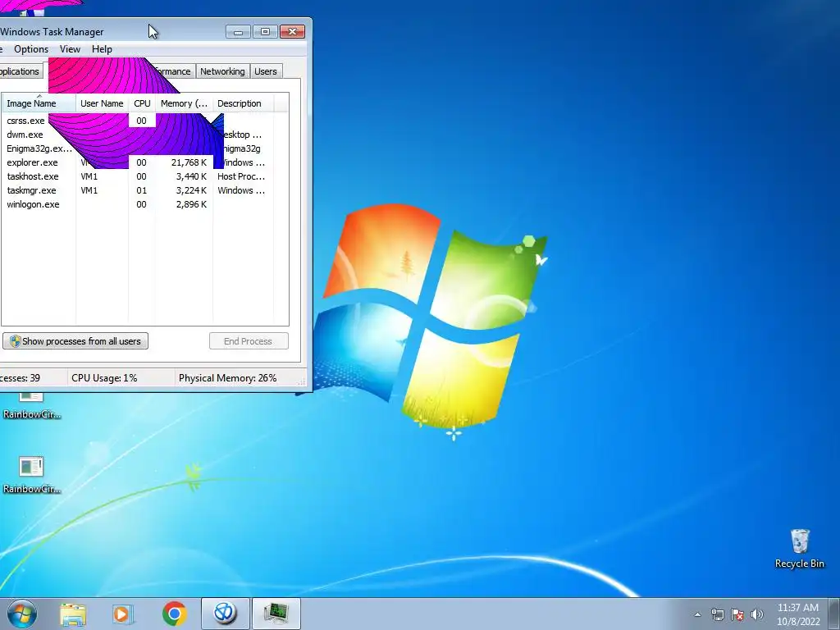Click the 3,224 K memory value
Image resolution: width=840 pixels, height=630 pixels.
191,190
